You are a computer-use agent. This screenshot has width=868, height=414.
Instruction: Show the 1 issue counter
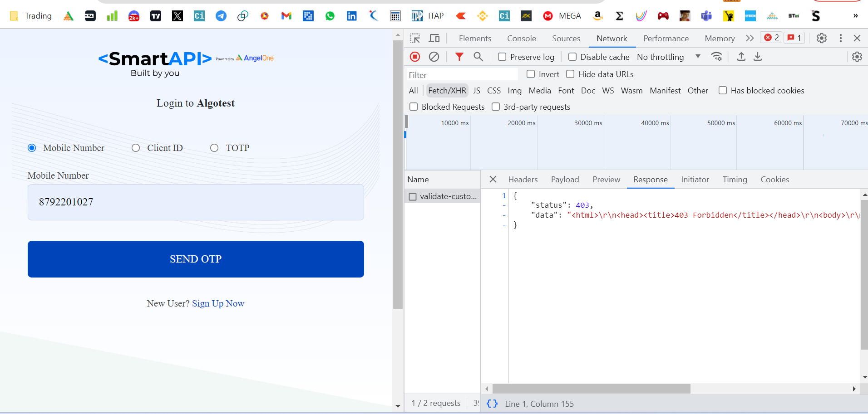tap(794, 38)
